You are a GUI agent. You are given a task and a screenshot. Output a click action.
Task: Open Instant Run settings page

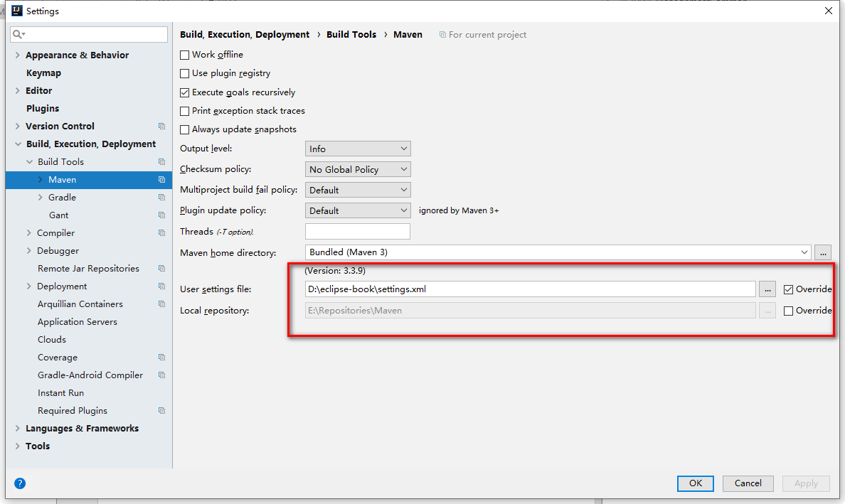(x=60, y=392)
